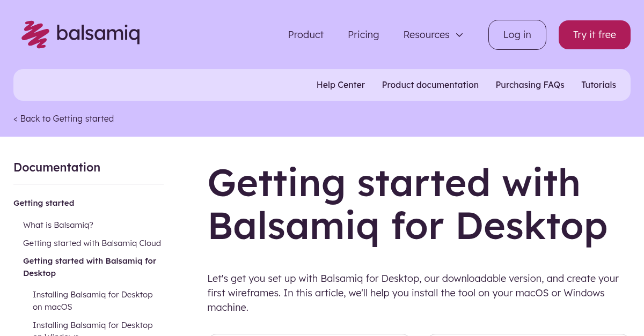Open the Pricing menu item

pyautogui.click(x=363, y=35)
